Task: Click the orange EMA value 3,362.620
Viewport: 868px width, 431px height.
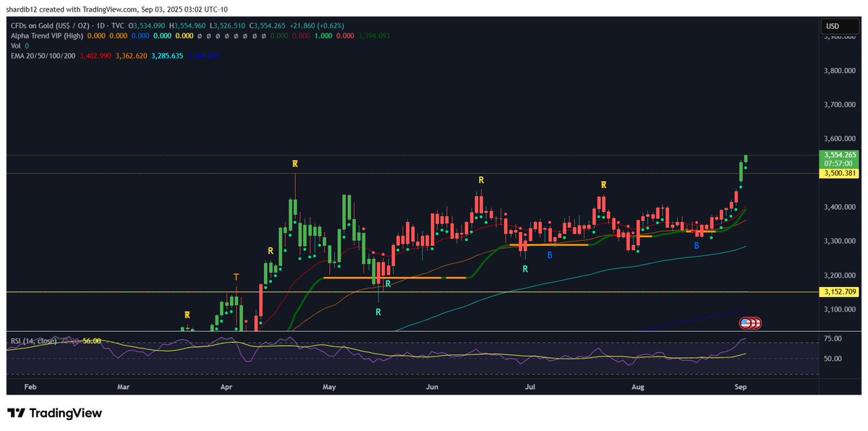Action: tap(132, 54)
